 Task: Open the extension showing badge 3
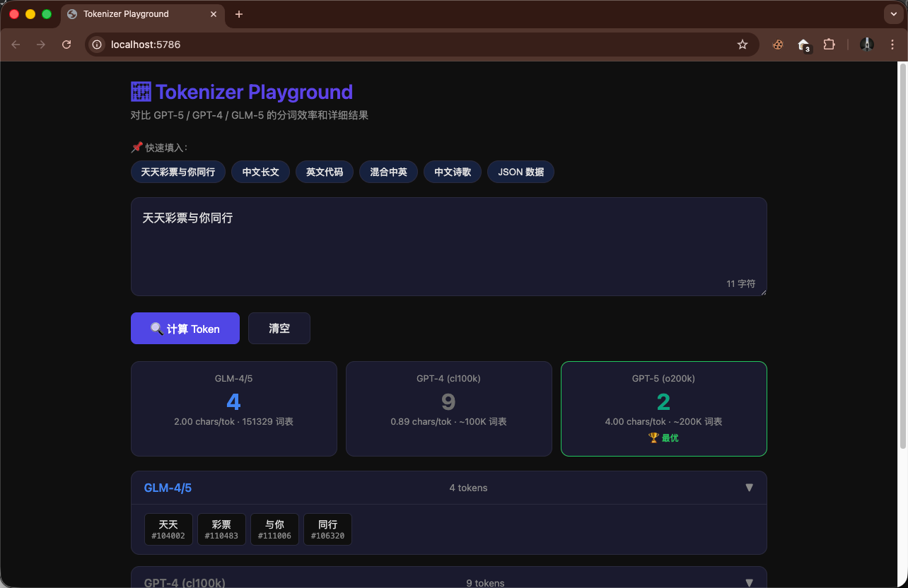point(804,45)
